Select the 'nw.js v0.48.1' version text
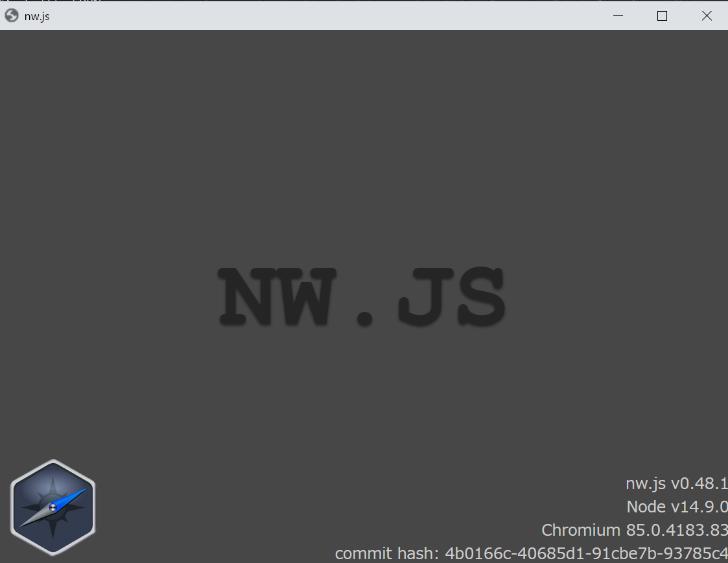Screen dimensions: 728x563 click(677, 484)
